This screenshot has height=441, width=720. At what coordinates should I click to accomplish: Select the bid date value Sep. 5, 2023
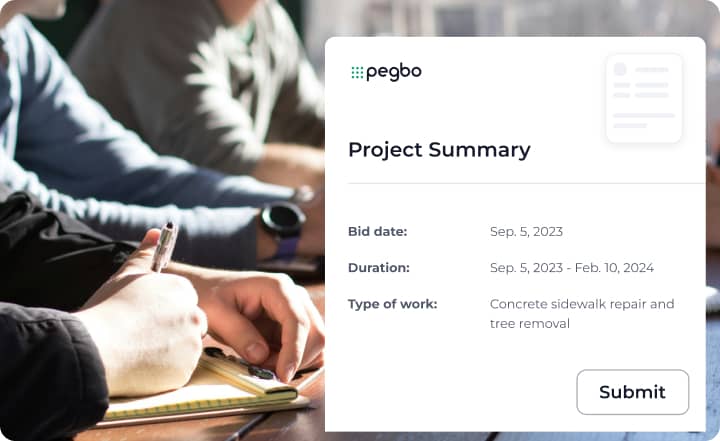click(526, 231)
